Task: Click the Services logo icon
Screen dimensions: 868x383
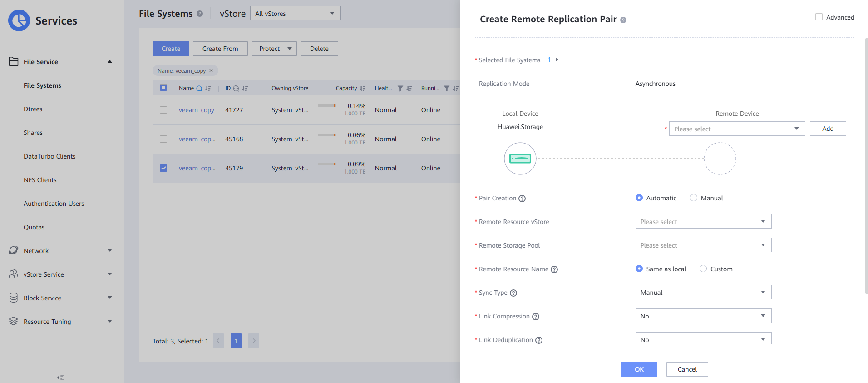Action: [x=19, y=20]
